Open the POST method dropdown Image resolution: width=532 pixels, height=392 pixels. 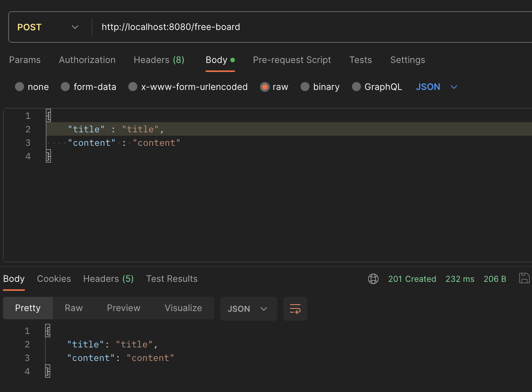point(48,27)
